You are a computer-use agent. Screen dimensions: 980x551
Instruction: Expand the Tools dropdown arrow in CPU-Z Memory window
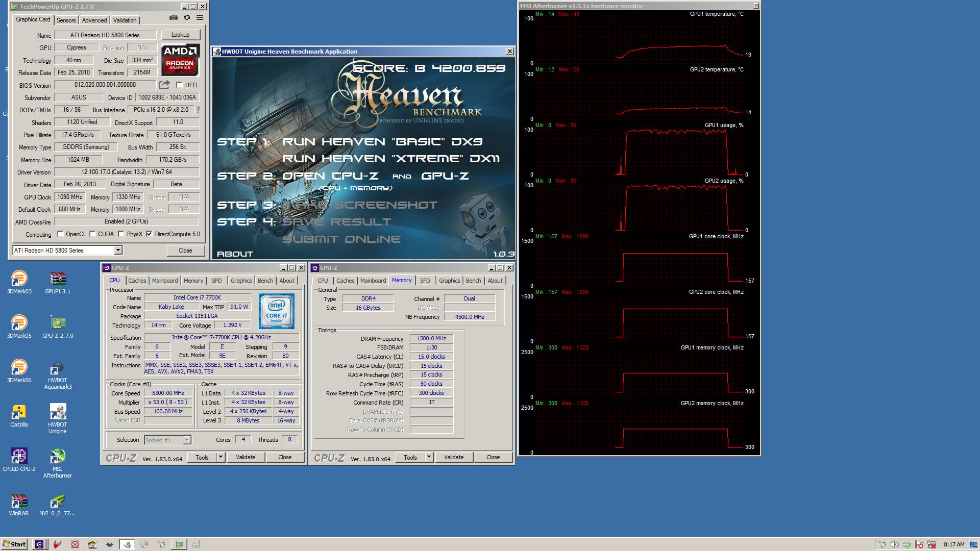[x=429, y=457]
